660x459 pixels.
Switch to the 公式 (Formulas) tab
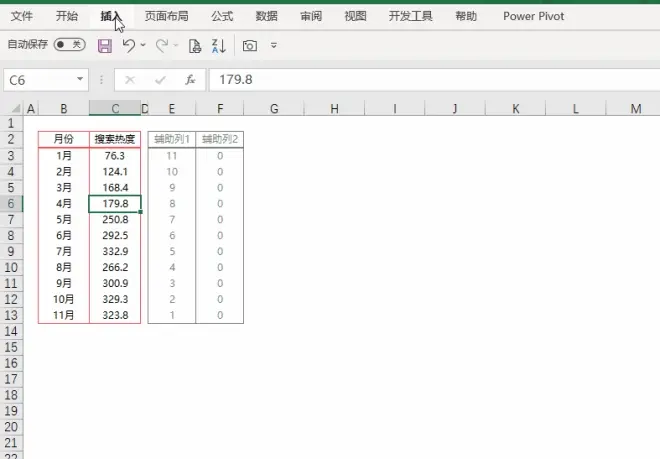coord(222,16)
